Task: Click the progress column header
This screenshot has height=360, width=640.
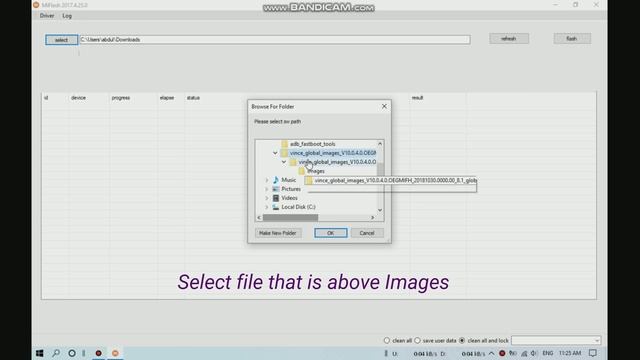Action: (x=121, y=98)
